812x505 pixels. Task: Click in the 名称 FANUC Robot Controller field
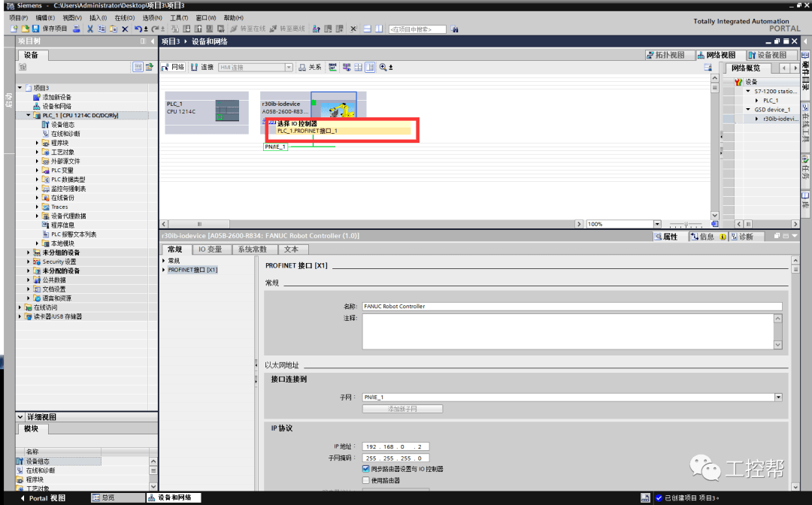[571, 307]
